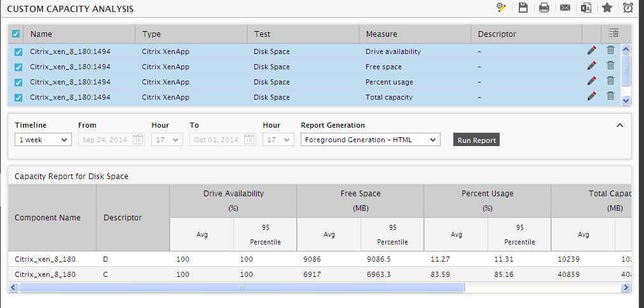Open the From date calendar icon
Screen dimensions: 644x308
pyautogui.click(x=139, y=140)
